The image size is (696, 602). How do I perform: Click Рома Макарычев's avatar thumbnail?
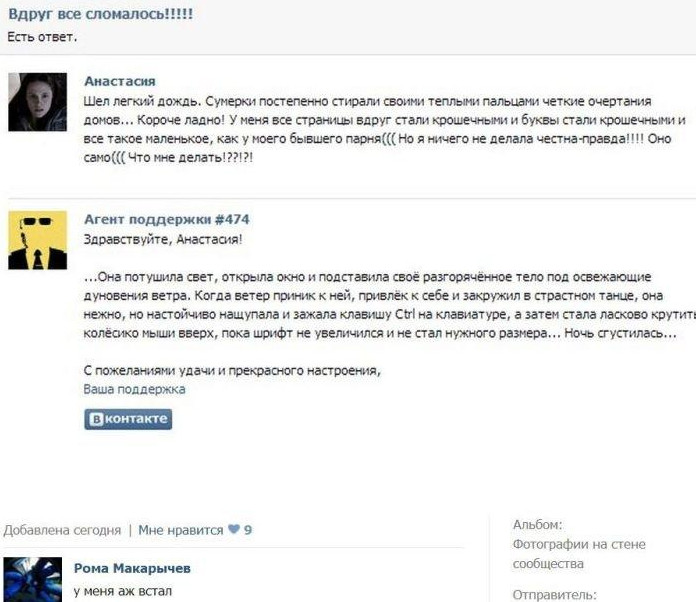point(33,580)
